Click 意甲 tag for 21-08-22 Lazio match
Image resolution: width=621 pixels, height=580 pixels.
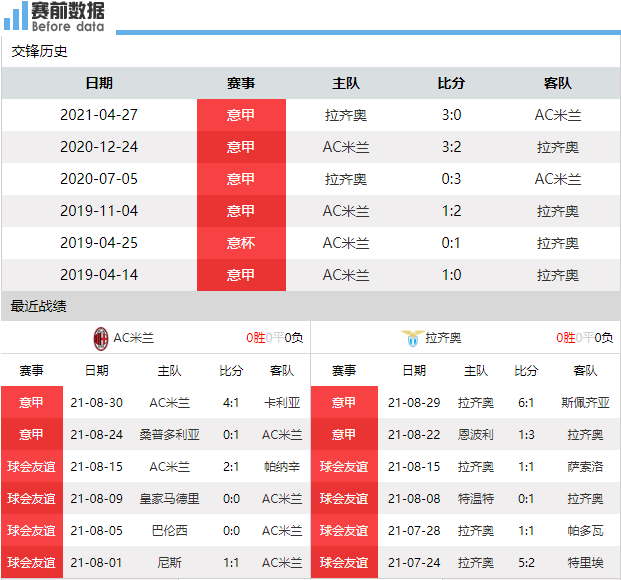tap(344, 435)
